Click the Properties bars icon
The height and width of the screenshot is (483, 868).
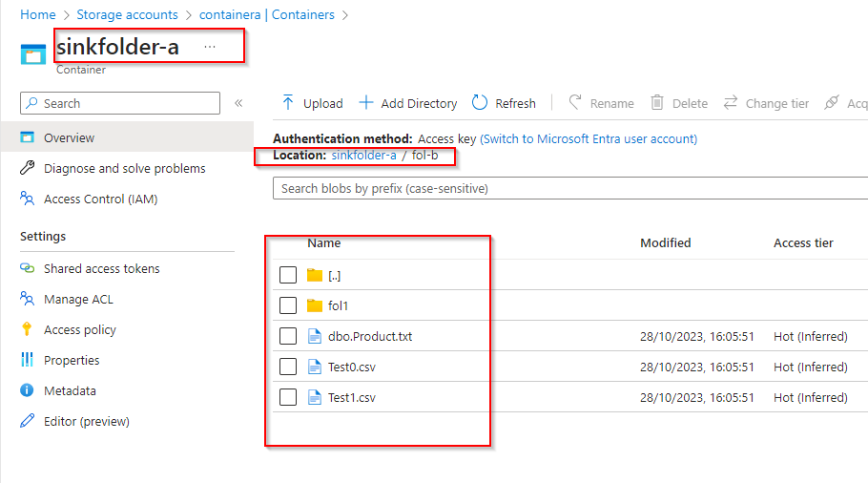pos(27,360)
